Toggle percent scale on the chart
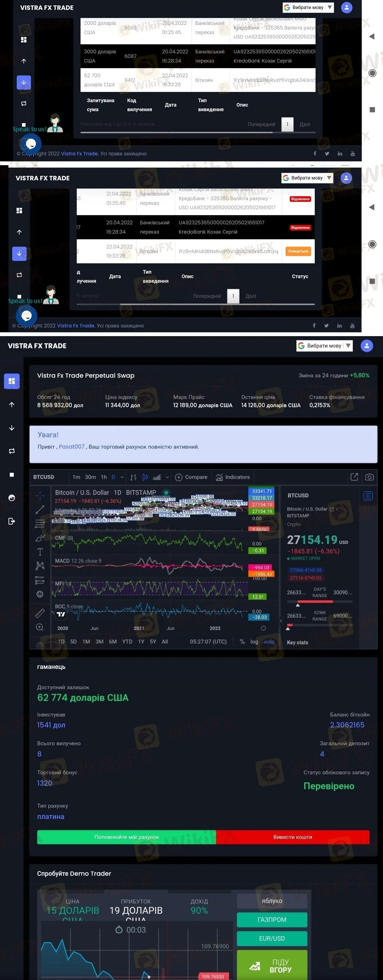This screenshot has width=383, height=980. click(242, 641)
